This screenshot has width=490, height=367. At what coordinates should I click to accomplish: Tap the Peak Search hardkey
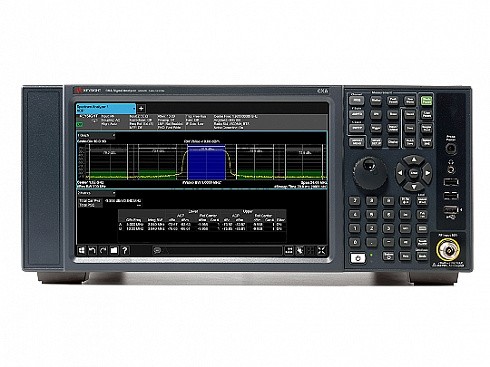393,101
